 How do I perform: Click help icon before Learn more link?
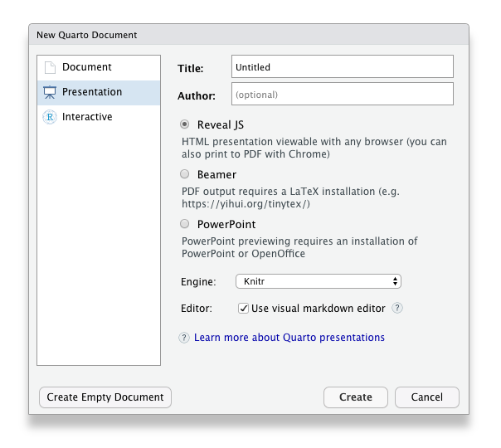click(x=184, y=338)
